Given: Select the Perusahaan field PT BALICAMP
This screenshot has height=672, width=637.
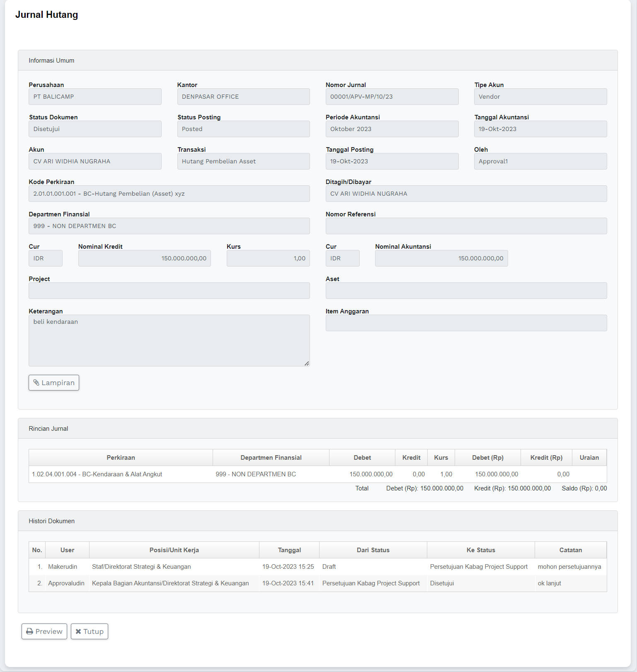Looking at the screenshot, I should click(95, 97).
